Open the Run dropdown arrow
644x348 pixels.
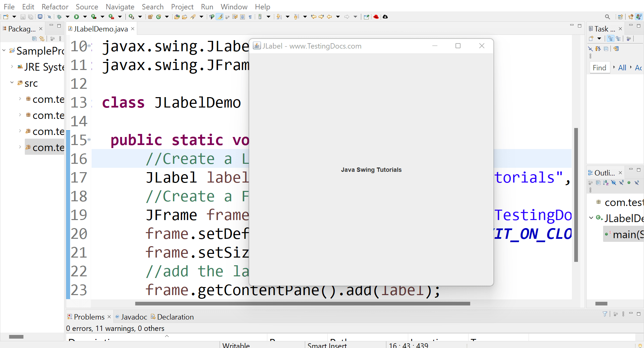click(85, 17)
